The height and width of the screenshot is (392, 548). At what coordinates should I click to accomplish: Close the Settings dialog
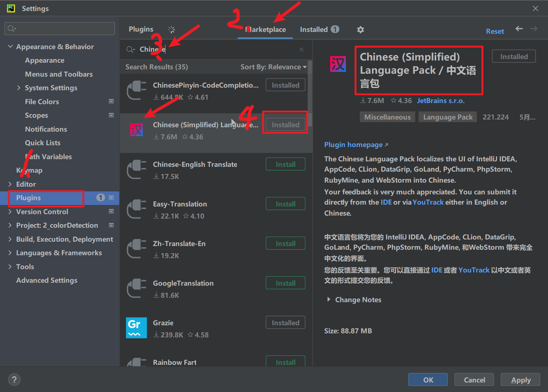[x=536, y=8]
